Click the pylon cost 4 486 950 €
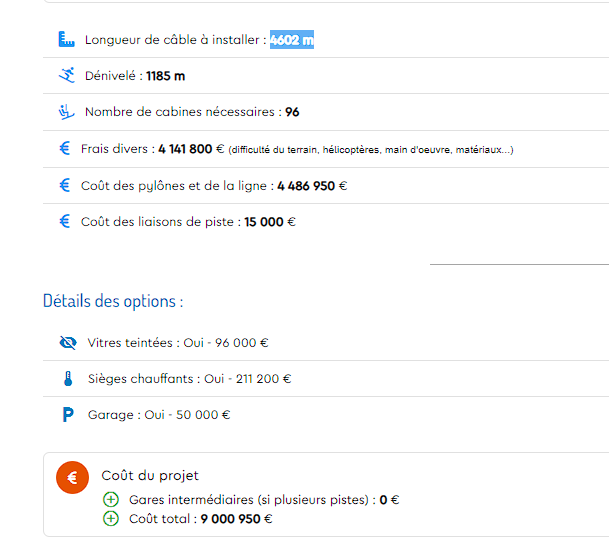The width and height of the screenshot is (609, 548). pos(312,186)
